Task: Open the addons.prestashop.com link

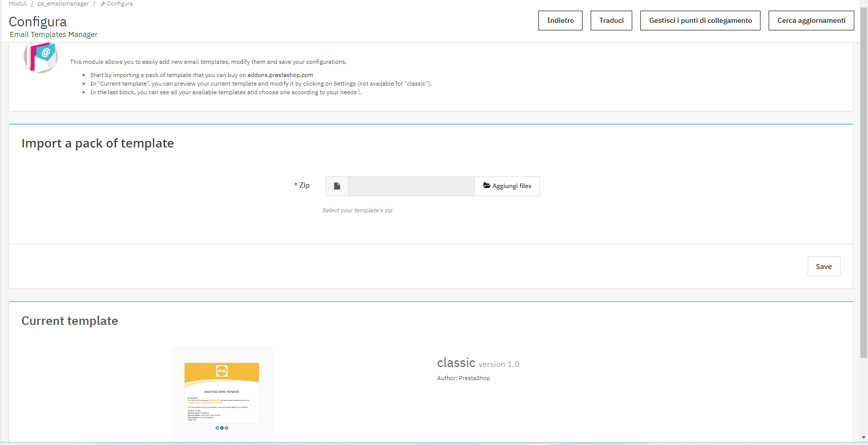Action: tap(280, 75)
